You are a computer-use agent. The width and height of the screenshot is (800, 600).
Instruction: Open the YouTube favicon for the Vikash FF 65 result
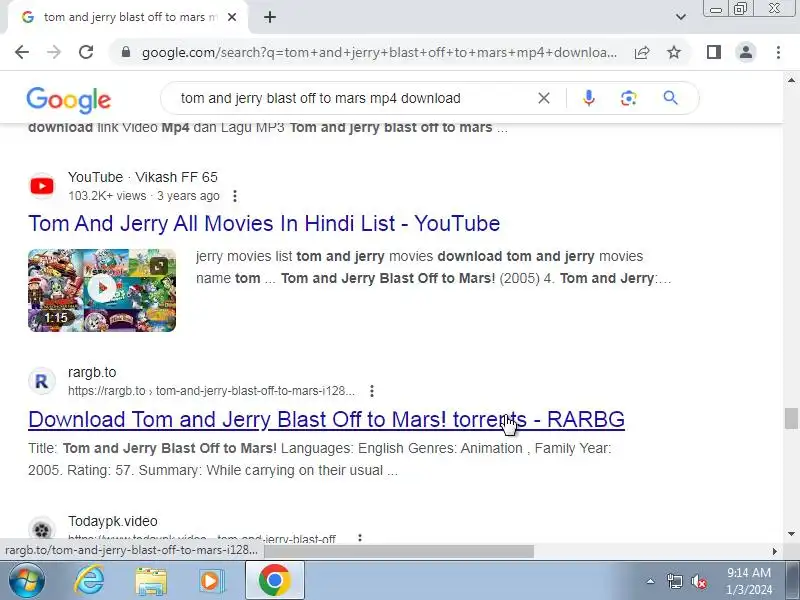coord(42,186)
